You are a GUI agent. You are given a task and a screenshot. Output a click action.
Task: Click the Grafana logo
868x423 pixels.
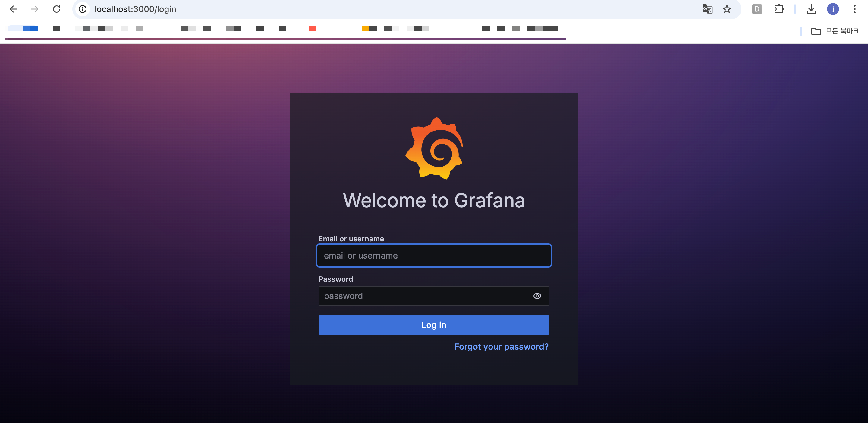434,148
